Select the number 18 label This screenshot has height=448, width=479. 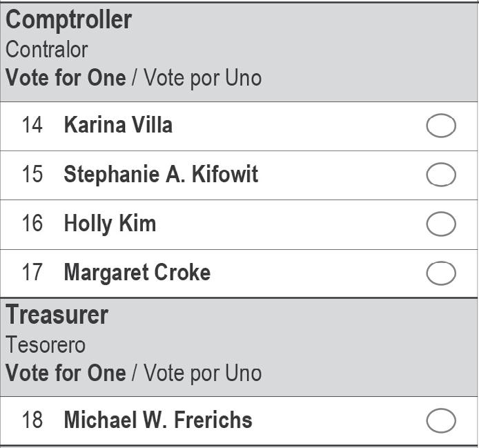pos(32,420)
